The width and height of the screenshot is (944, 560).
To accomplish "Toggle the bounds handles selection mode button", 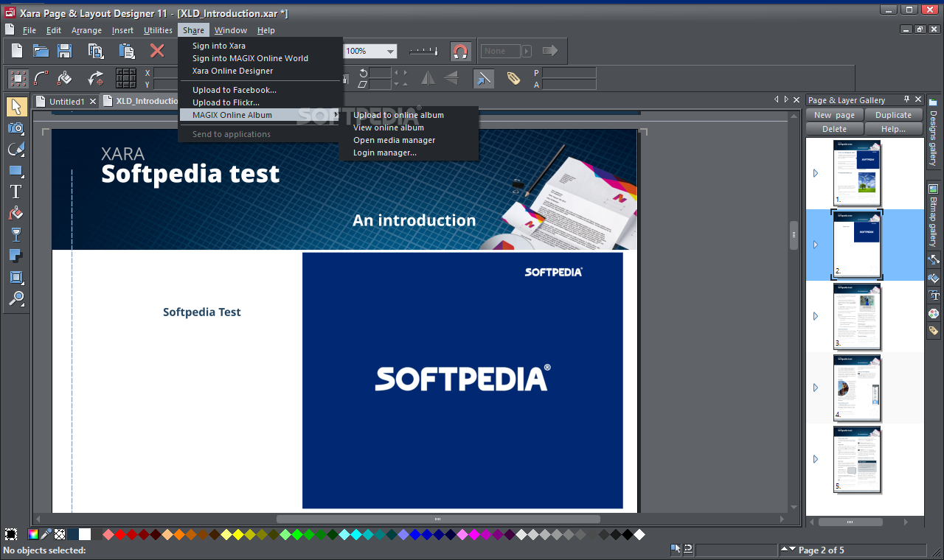I will point(18,78).
